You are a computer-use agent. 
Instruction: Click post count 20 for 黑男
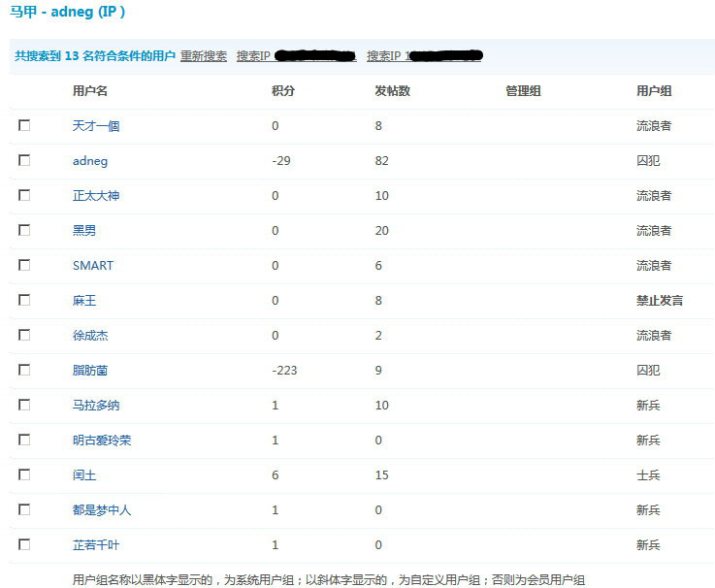pyautogui.click(x=382, y=231)
